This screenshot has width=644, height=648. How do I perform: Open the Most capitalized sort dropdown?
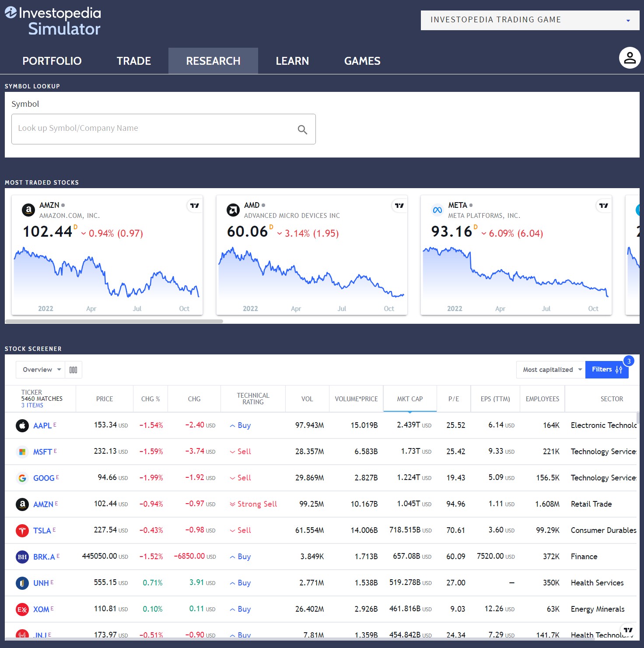click(551, 370)
